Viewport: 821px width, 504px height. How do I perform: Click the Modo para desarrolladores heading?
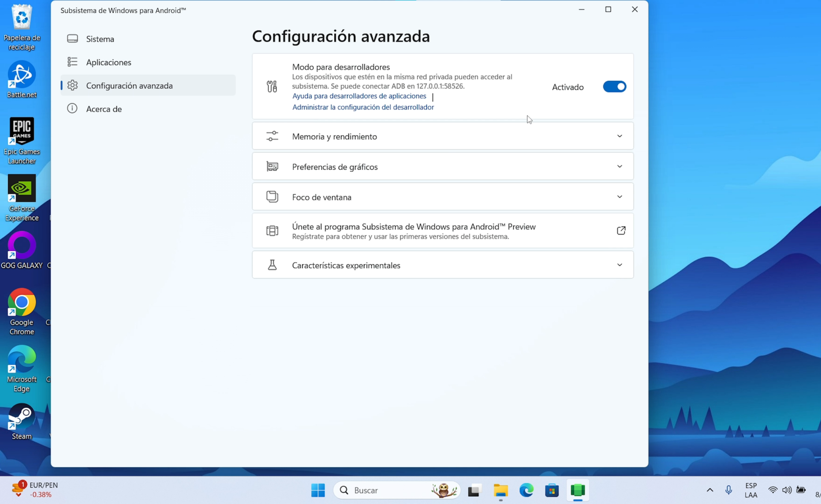[x=341, y=67]
